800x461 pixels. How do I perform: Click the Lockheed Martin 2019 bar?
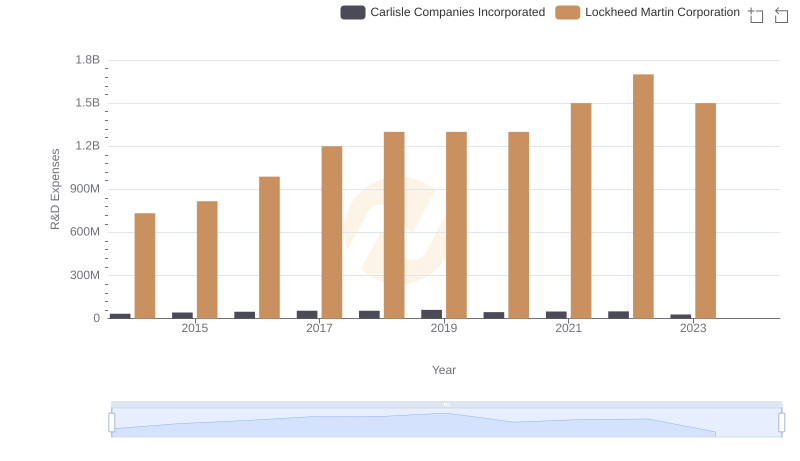(x=456, y=225)
